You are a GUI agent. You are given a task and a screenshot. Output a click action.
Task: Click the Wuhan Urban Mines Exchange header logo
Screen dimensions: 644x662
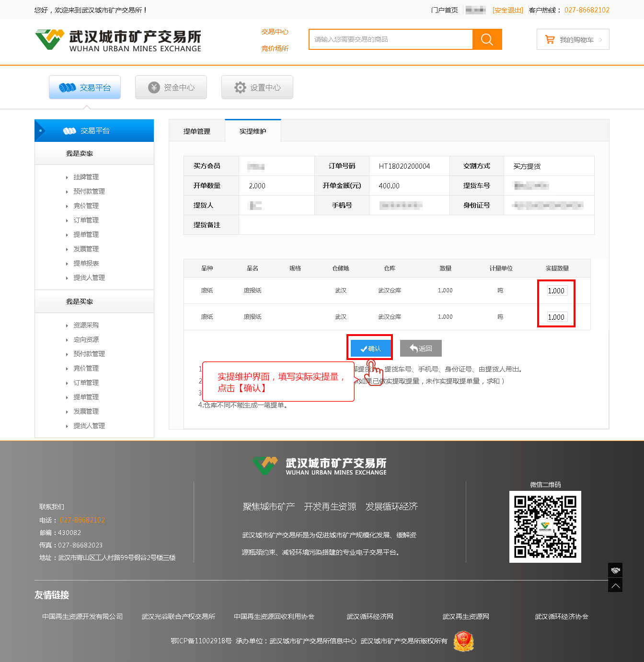click(x=118, y=40)
